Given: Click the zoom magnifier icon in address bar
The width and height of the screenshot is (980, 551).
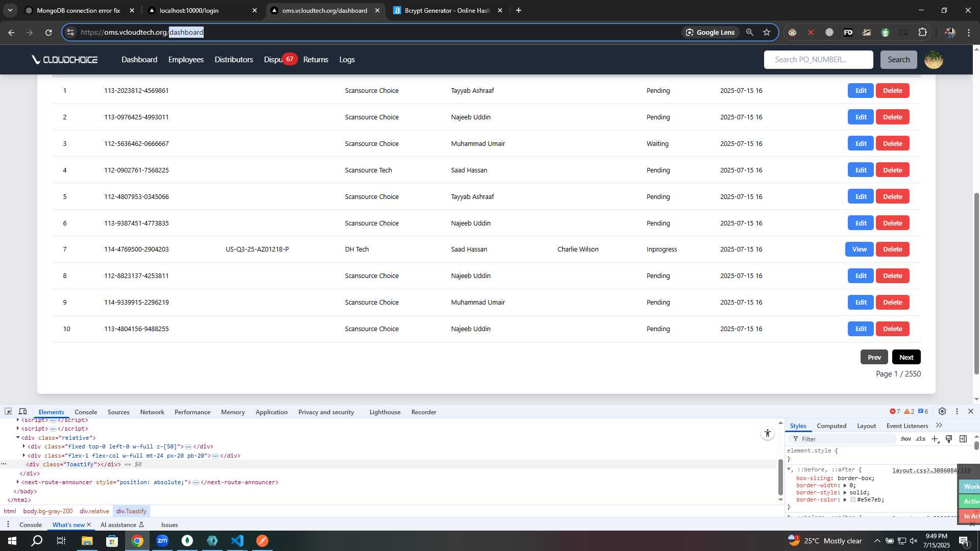Looking at the screenshot, I should point(750,32).
